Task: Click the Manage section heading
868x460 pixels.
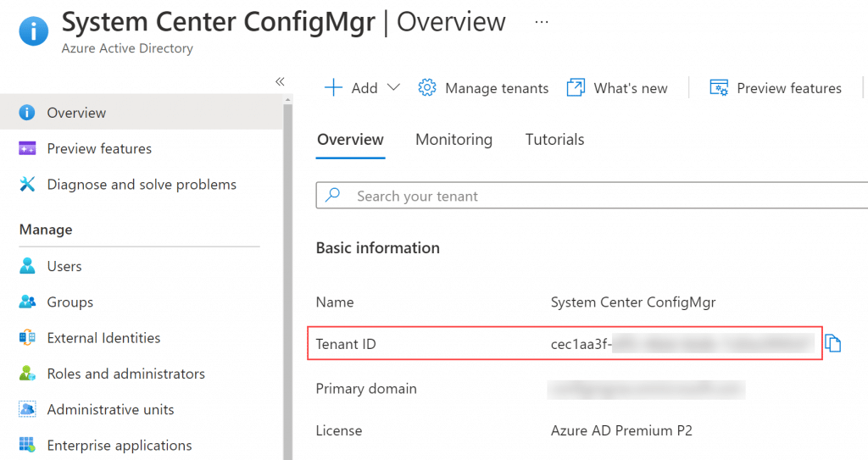Action: (x=46, y=230)
